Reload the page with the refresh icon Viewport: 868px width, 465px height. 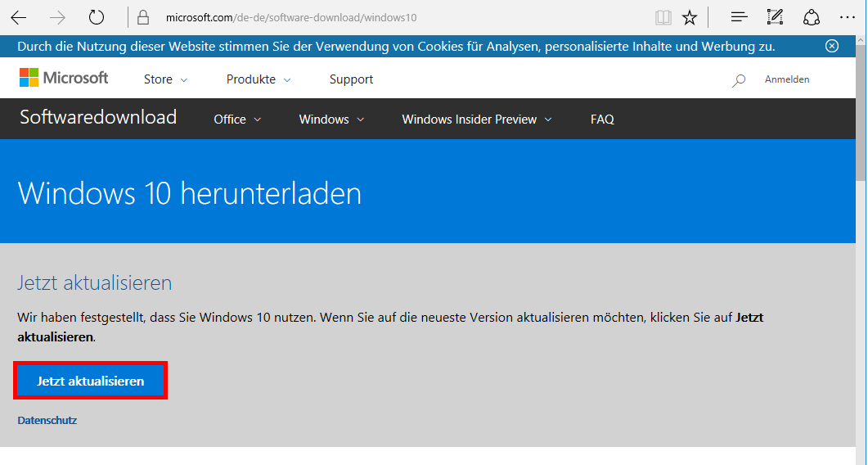click(97, 18)
